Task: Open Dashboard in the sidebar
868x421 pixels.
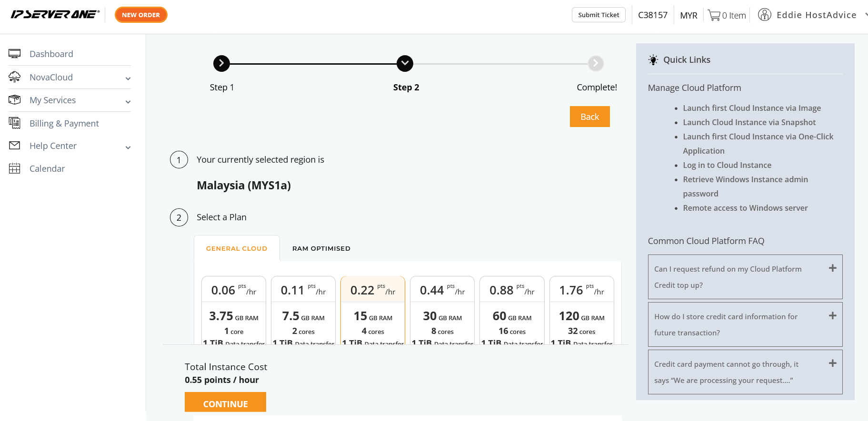Action: [x=51, y=54]
